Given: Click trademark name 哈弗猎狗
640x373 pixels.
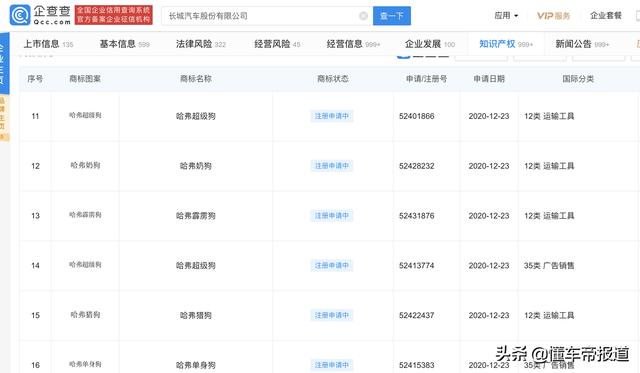Looking at the screenshot, I should [x=196, y=315].
